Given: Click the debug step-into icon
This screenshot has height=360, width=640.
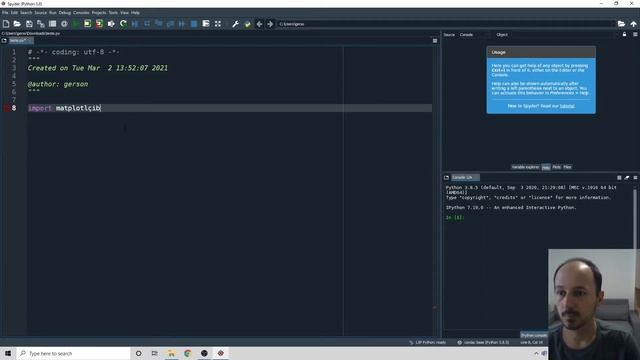Looking at the screenshot, I should [158, 24].
